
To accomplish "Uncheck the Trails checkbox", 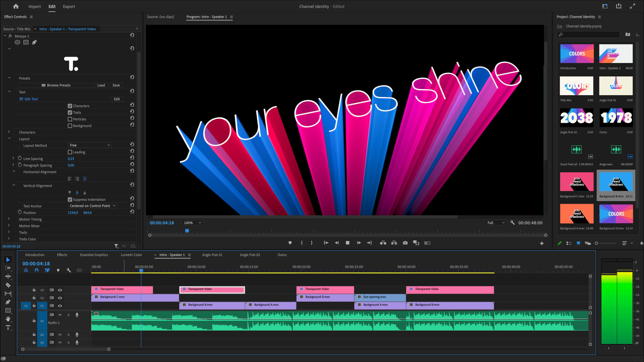I will 70,113.
